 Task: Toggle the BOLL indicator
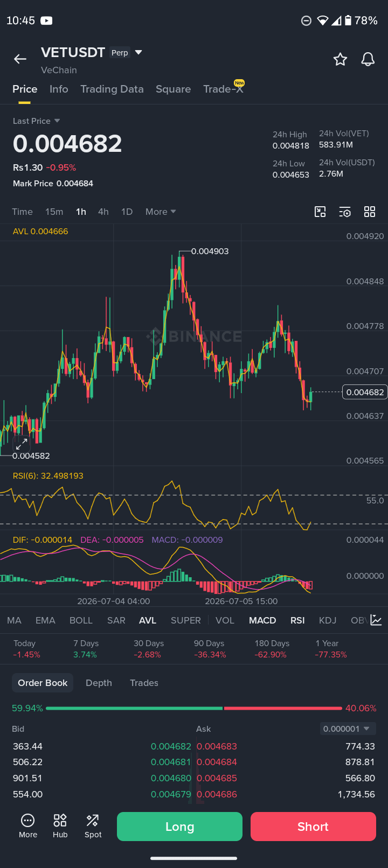[81, 620]
